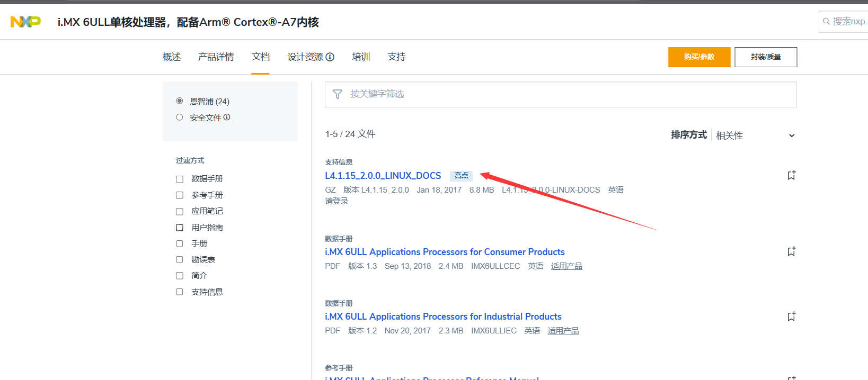Check the 支持信息 filter checkbox

click(x=180, y=292)
